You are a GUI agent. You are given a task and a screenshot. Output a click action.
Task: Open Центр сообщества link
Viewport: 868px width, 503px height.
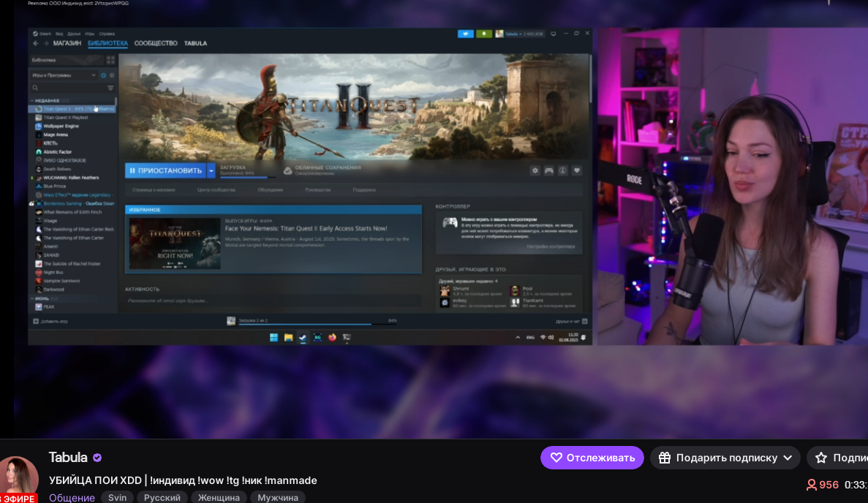coord(216,190)
